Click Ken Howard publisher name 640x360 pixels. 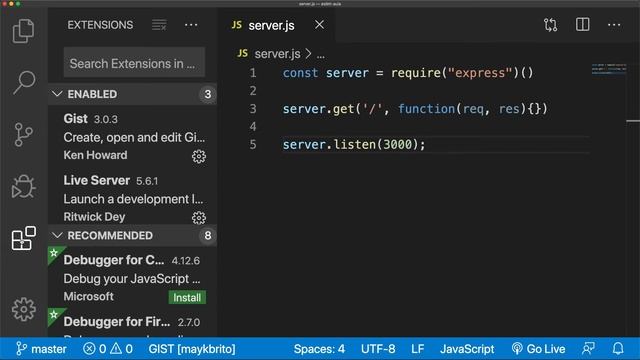pos(95,155)
